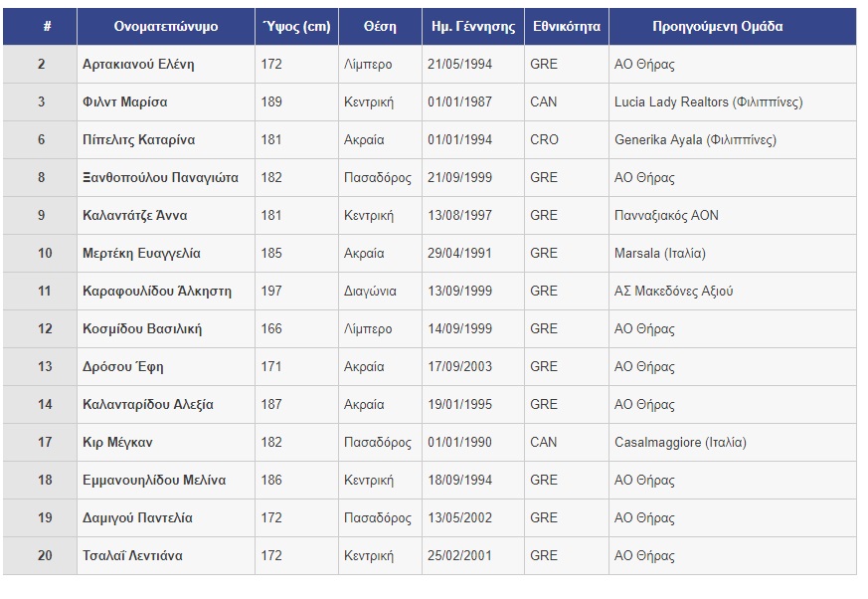Select jersey number 17 cell
Viewport: 868px width, 599px height.
(x=40, y=442)
